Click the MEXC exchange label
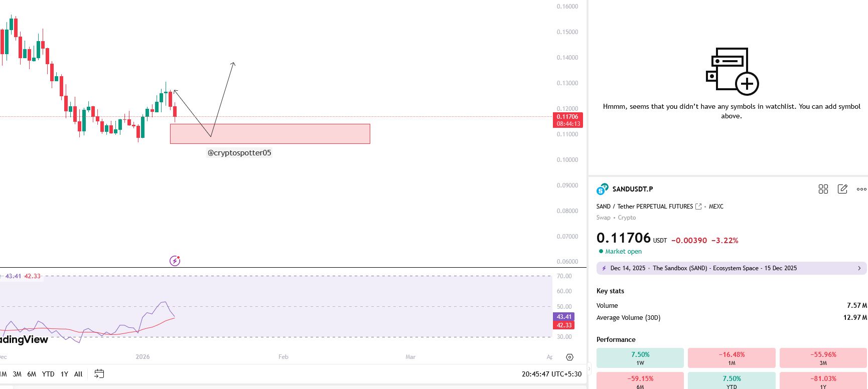 tap(716, 207)
